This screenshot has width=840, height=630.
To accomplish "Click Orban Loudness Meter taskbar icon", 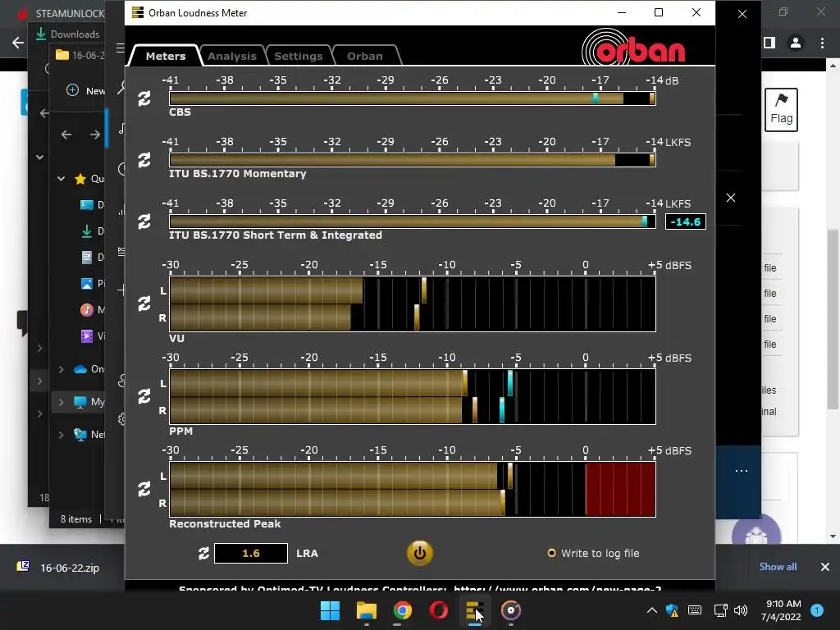I will coord(475,610).
